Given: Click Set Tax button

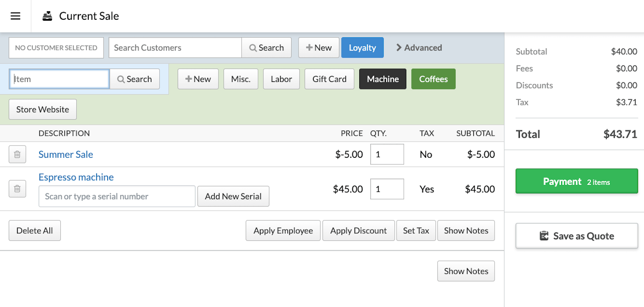Looking at the screenshot, I should (x=416, y=231).
